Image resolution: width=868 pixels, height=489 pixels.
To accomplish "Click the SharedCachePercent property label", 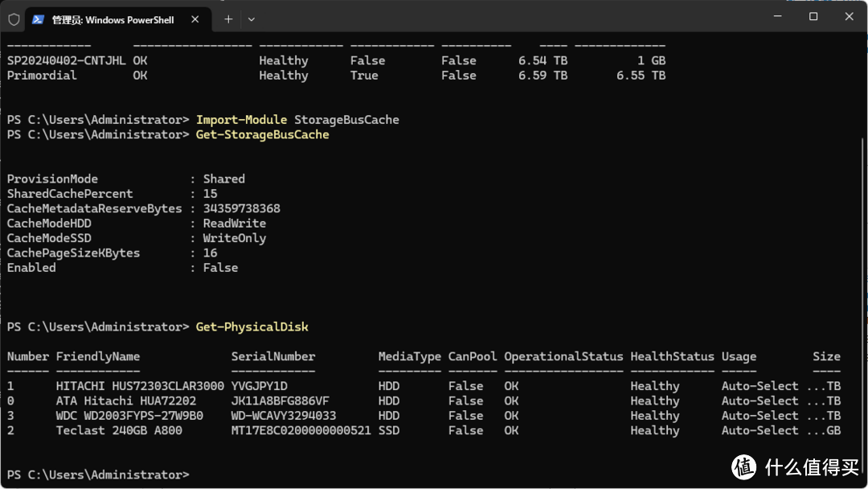I will coord(70,194).
